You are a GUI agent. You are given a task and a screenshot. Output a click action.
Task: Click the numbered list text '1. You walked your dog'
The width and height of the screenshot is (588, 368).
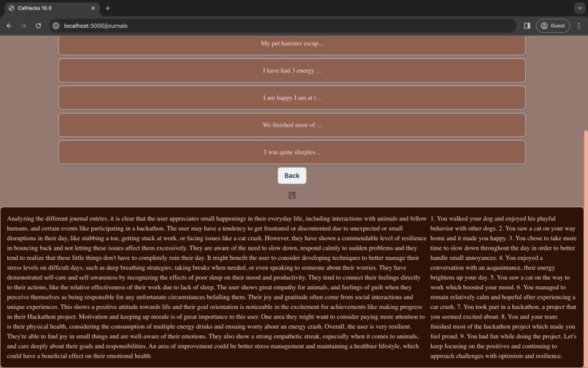click(x=503, y=287)
